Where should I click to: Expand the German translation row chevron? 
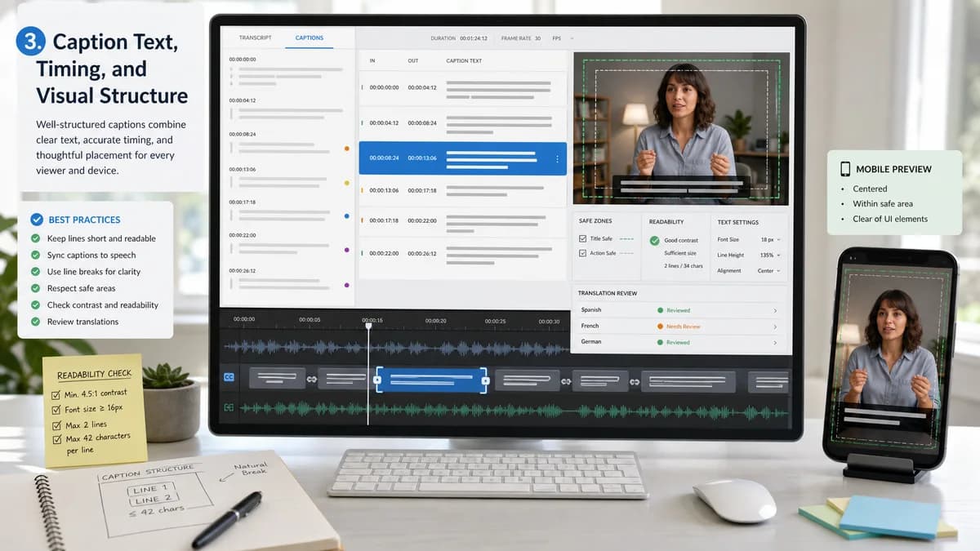[x=775, y=342]
